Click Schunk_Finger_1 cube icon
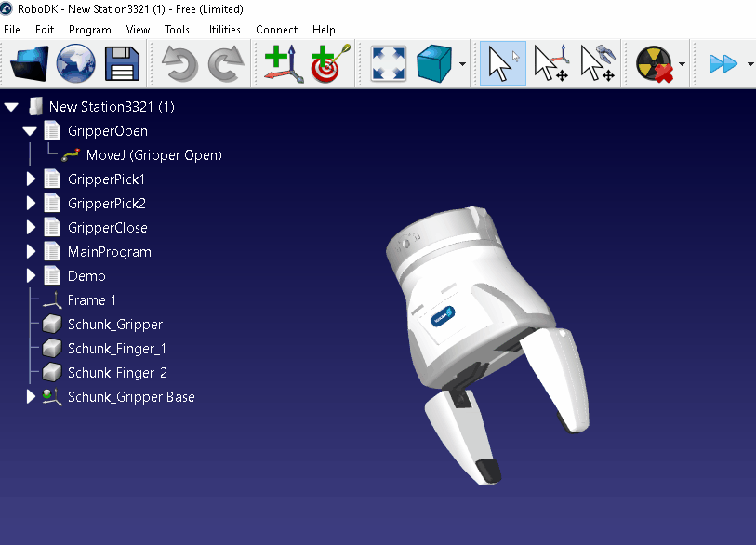The image size is (756, 545). (x=51, y=348)
